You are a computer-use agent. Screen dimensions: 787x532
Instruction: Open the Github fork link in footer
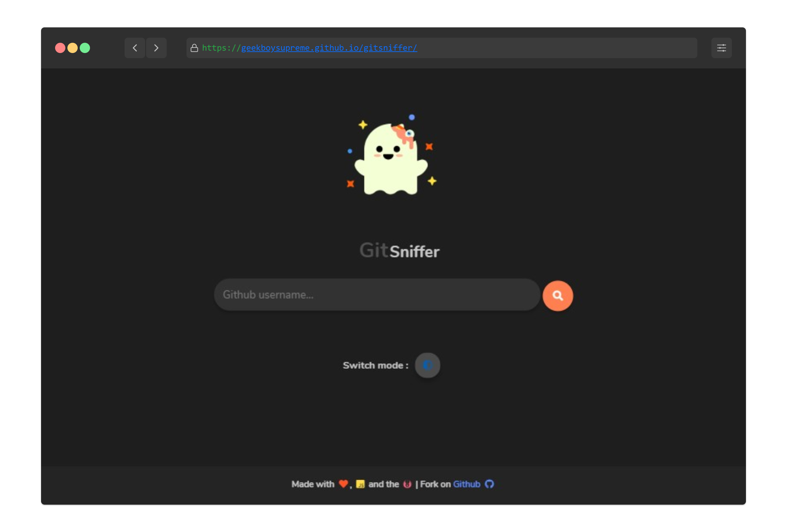pyautogui.click(x=466, y=484)
